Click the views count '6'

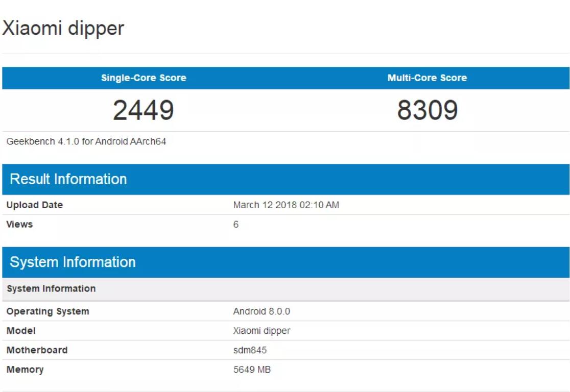[236, 224]
